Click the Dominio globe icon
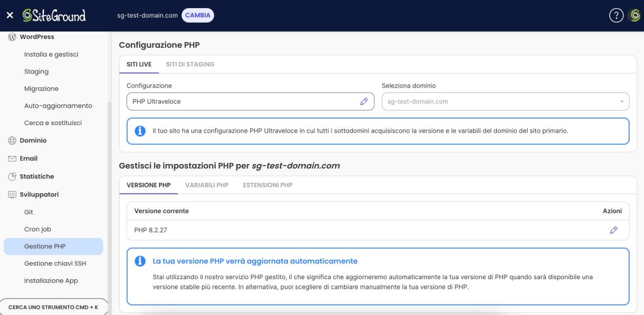 (13, 140)
